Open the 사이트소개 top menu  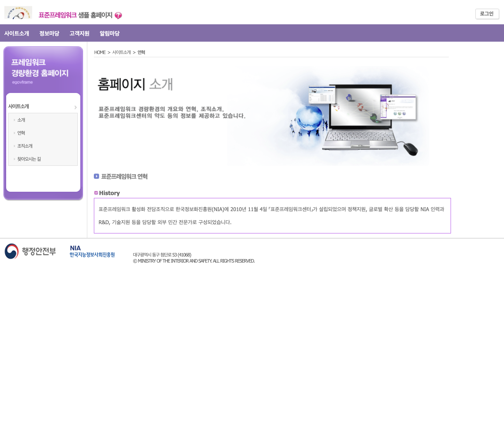[x=17, y=33]
